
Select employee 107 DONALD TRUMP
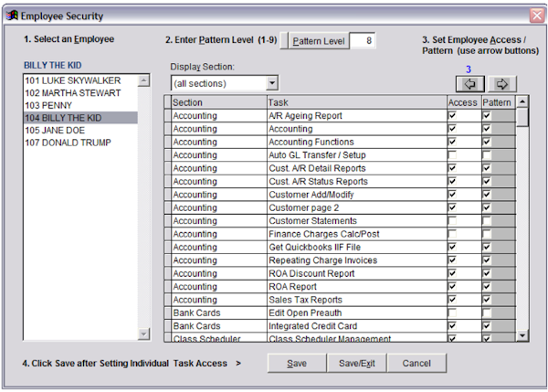tap(68, 143)
